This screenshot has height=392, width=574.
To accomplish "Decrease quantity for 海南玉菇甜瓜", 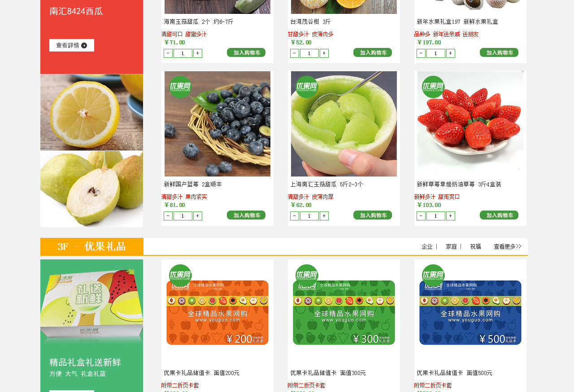I will (x=168, y=53).
